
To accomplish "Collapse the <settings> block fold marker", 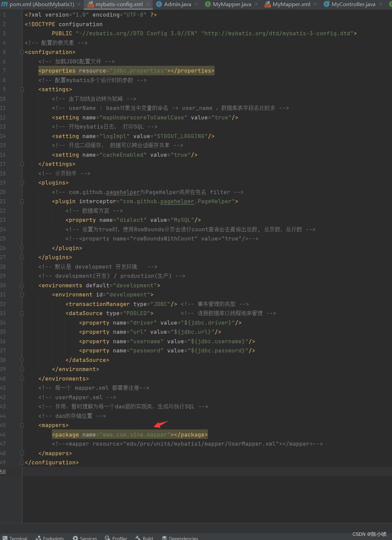I will click(22, 90).
